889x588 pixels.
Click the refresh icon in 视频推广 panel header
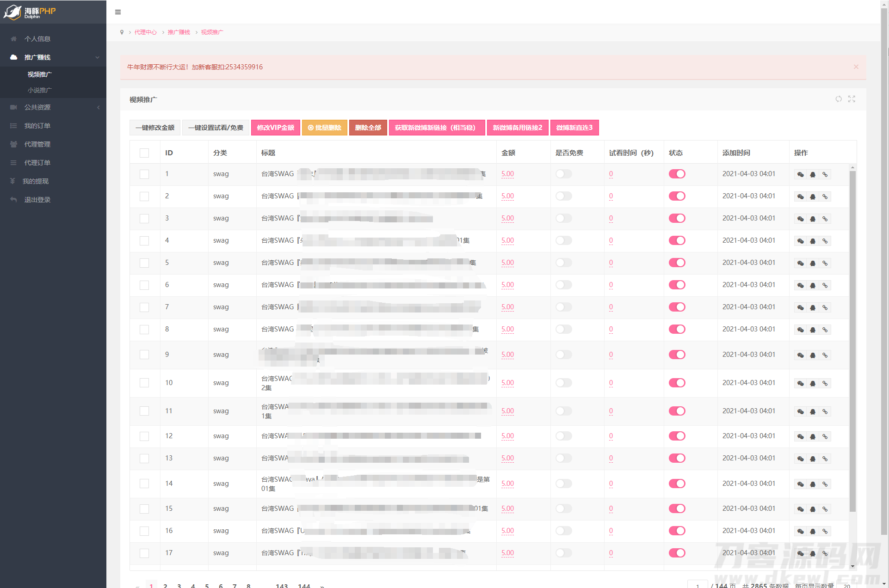(x=838, y=99)
